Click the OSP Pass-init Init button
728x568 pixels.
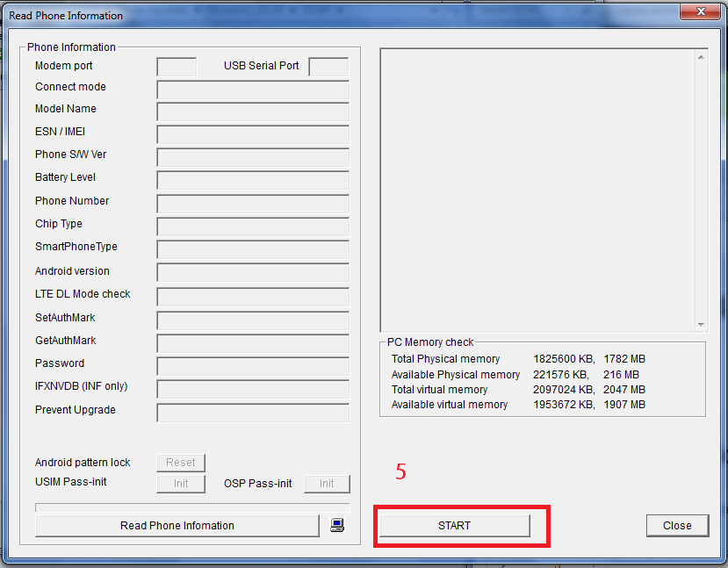coord(327,484)
